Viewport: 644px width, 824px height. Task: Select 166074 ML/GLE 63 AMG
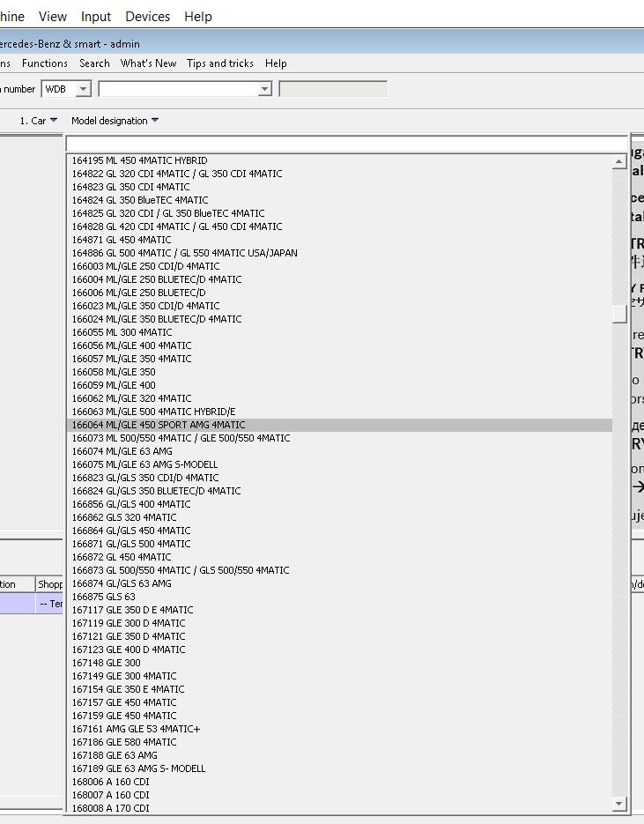pyautogui.click(x=339, y=451)
